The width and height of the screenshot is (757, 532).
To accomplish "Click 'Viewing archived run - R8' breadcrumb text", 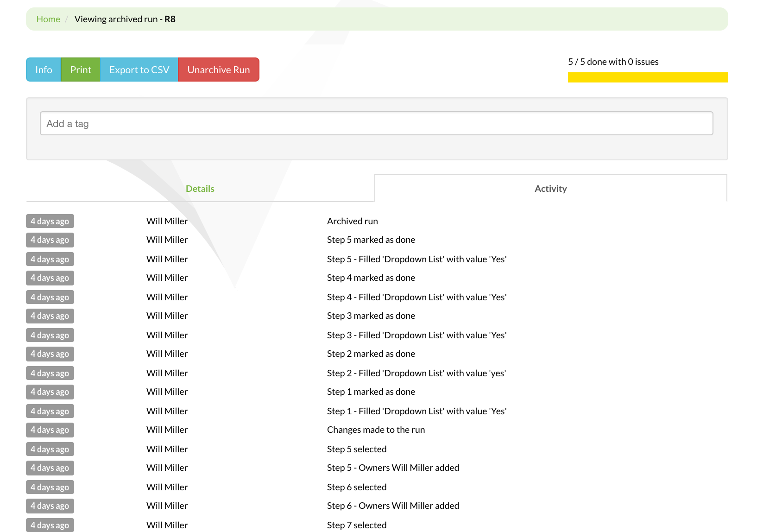I will 125,19.
